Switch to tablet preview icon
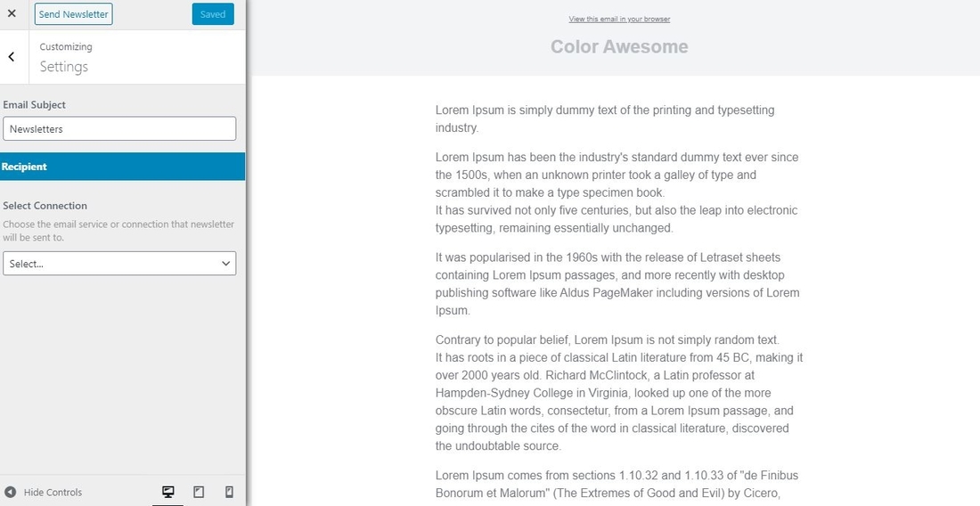The height and width of the screenshot is (506, 980). point(199,493)
